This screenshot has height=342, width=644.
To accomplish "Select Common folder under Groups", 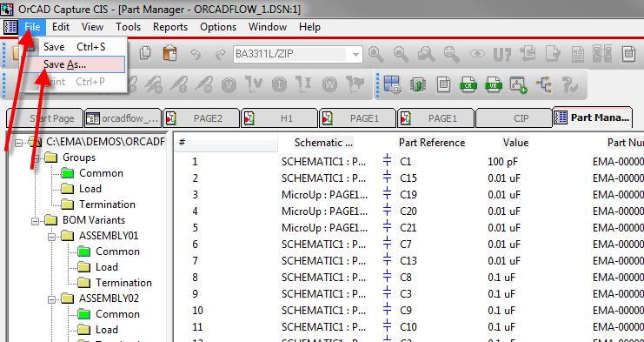I will 101,173.
